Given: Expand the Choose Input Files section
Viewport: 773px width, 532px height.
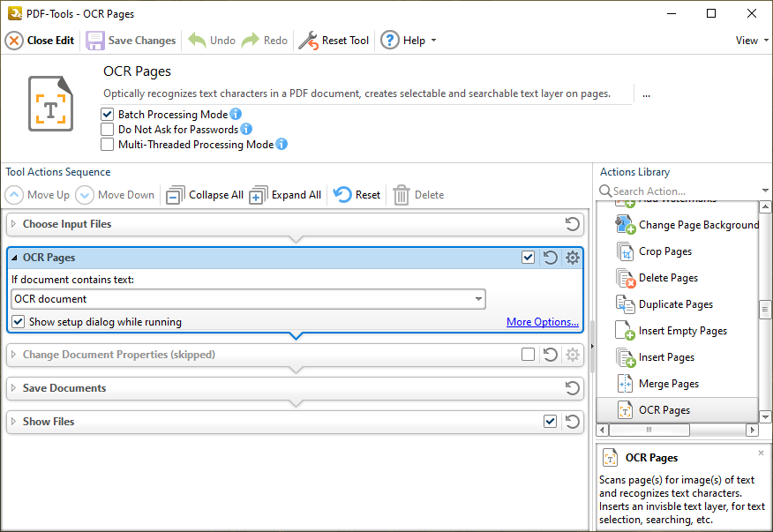Looking at the screenshot, I should point(13,224).
